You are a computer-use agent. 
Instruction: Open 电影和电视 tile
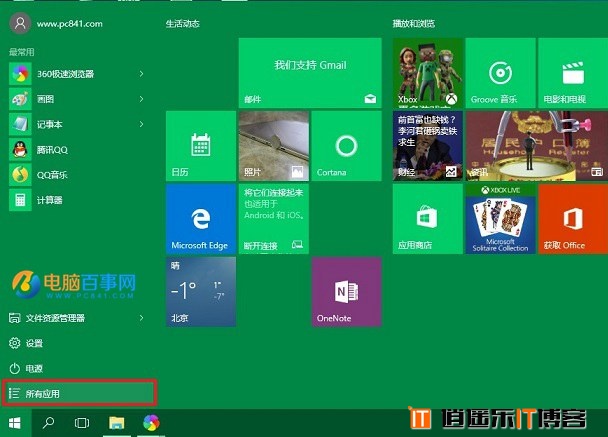coord(573,73)
